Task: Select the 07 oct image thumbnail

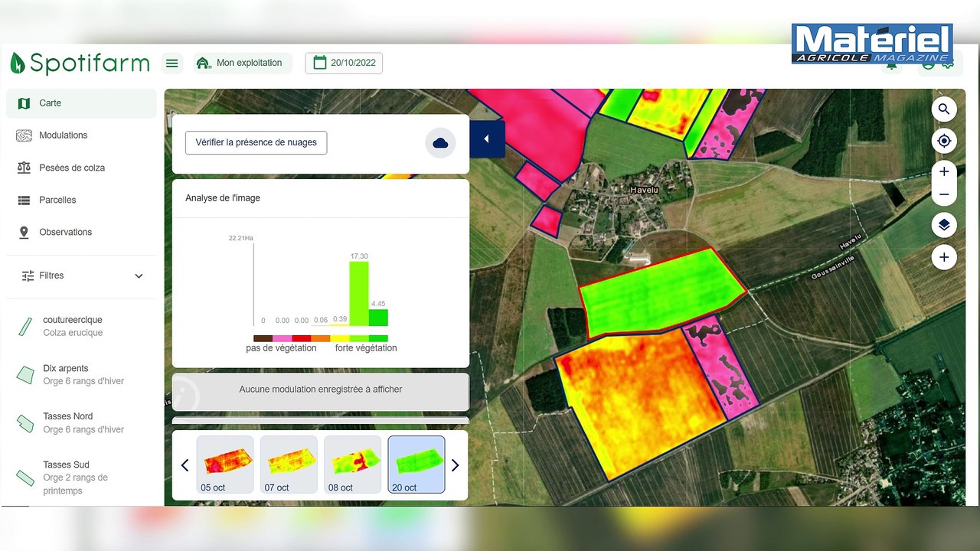Action: tap(289, 465)
